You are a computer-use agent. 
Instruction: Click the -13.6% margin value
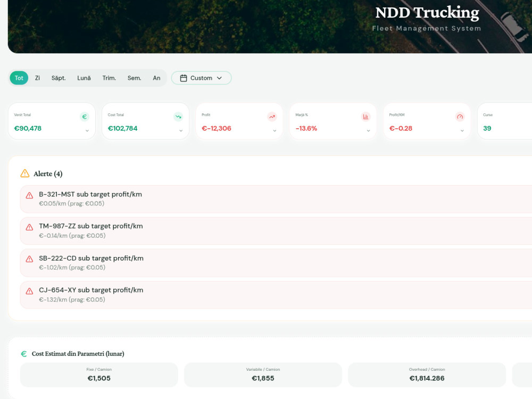click(306, 129)
